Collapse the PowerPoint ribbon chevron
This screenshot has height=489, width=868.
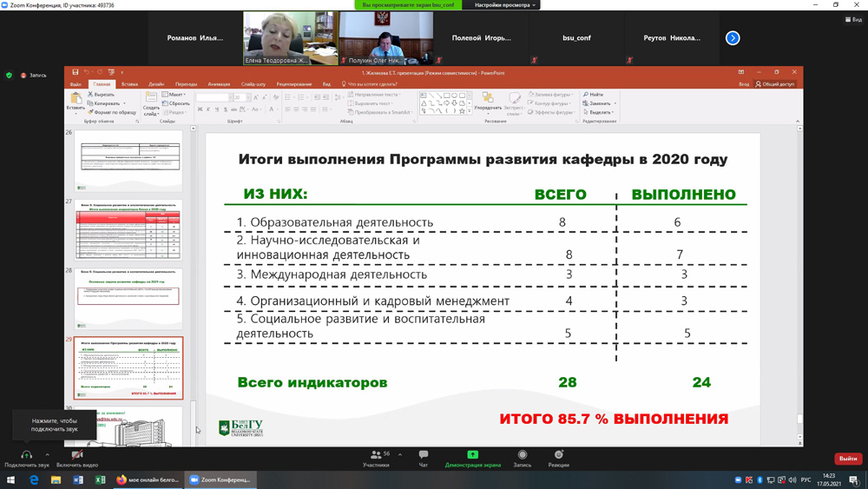tap(798, 122)
